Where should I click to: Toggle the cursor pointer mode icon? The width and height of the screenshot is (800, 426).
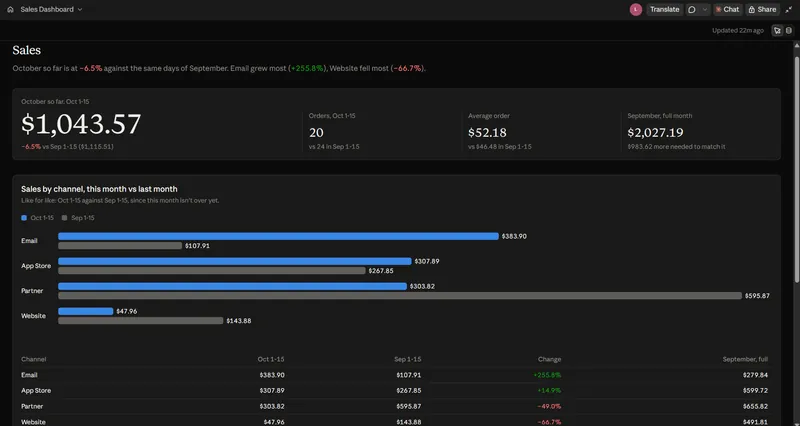point(777,31)
